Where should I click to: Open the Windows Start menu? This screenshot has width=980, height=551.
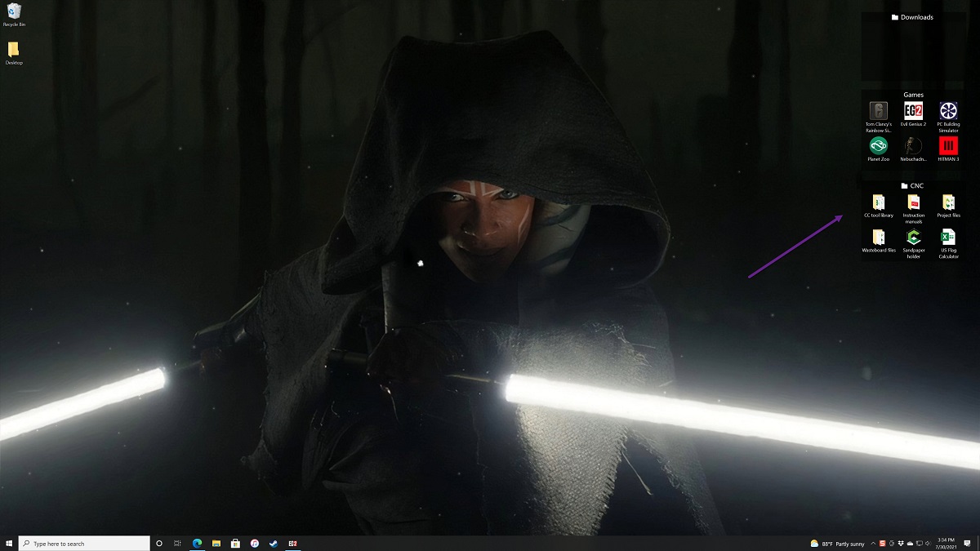pyautogui.click(x=9, y=543)
